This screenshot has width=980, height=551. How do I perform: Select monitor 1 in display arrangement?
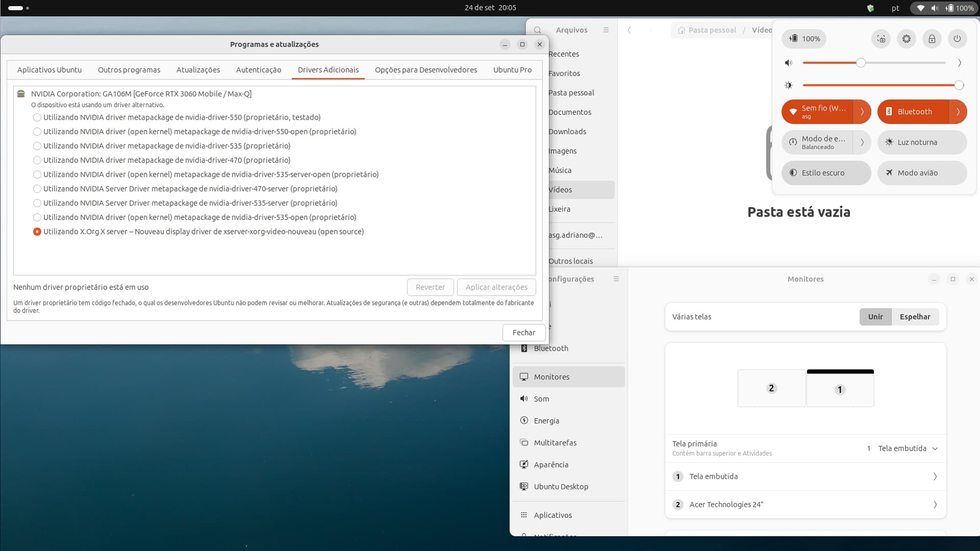pos(840,388)
